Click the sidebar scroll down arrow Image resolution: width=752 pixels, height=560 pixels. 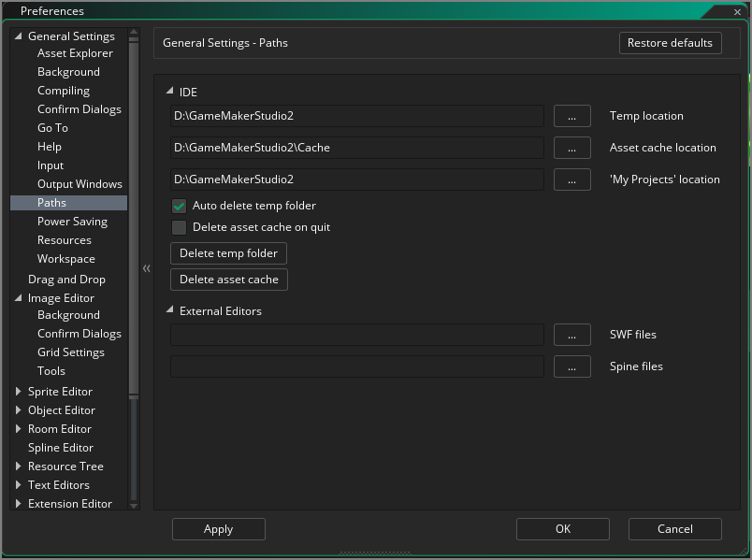pos(134,506)
